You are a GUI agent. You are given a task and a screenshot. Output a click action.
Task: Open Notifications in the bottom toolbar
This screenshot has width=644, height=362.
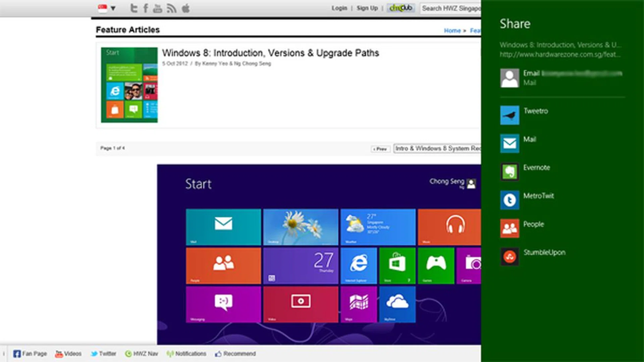[x=186, y=354]
